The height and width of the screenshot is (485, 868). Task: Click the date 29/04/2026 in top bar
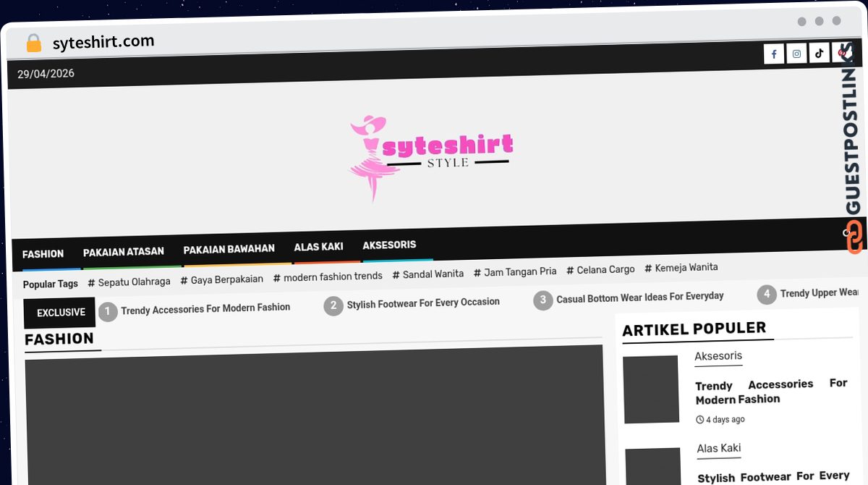pos(46,74)
